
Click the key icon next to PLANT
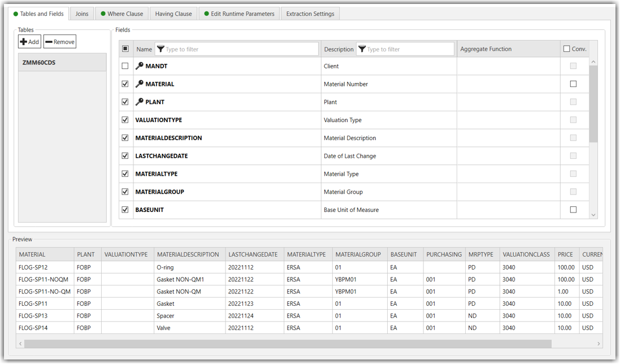point(140,102)
